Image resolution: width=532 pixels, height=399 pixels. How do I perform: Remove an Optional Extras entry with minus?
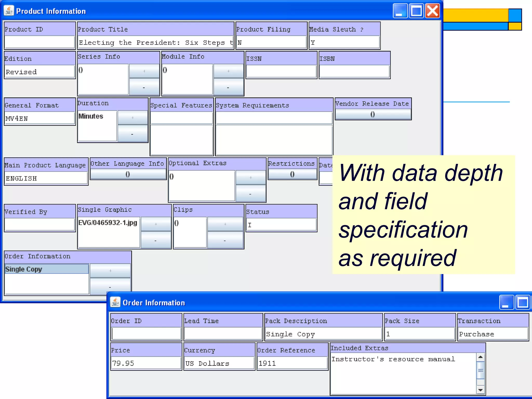point(250,193)
